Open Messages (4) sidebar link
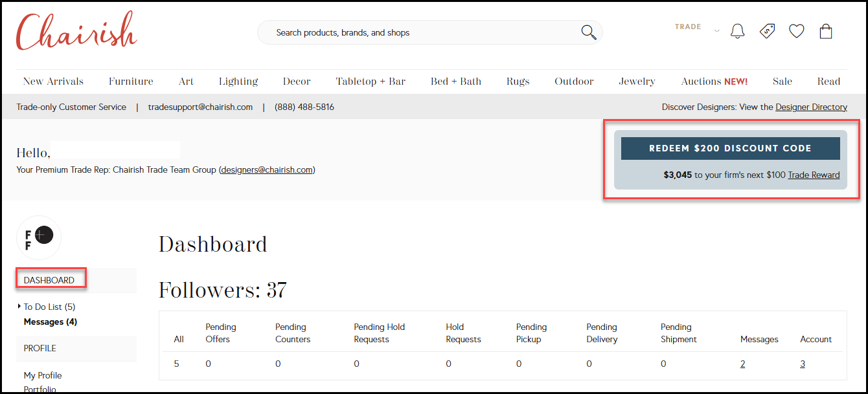Screen dimensions: 868x394 coord(51,322)
